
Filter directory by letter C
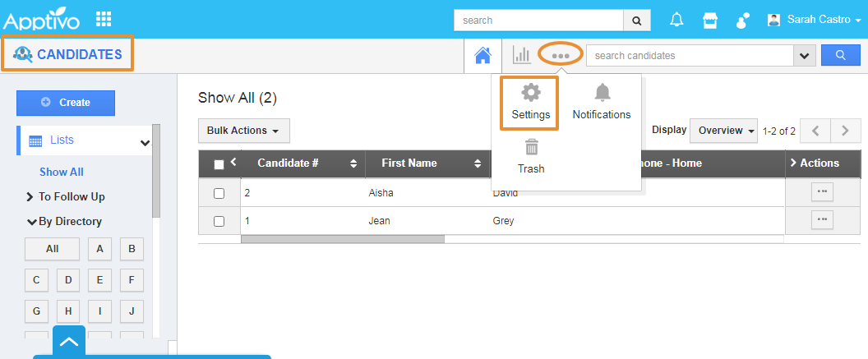click(36, 280)
